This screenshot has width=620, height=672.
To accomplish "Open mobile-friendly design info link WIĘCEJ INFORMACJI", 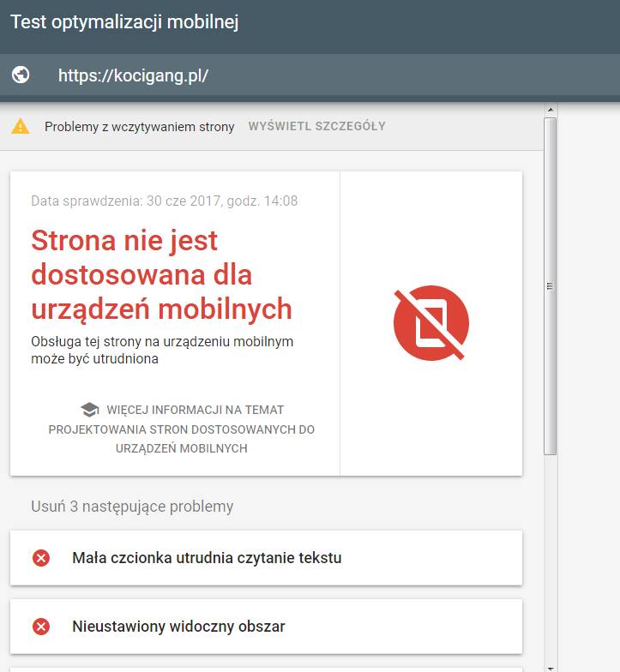I will coord(182,429).
